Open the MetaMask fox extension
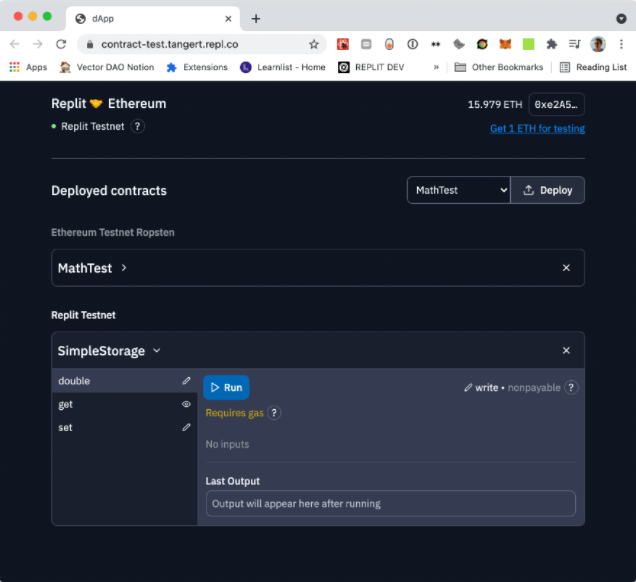The width and height of the screenshot is (636, 582). pyautogui.click(x=505, y=44)
